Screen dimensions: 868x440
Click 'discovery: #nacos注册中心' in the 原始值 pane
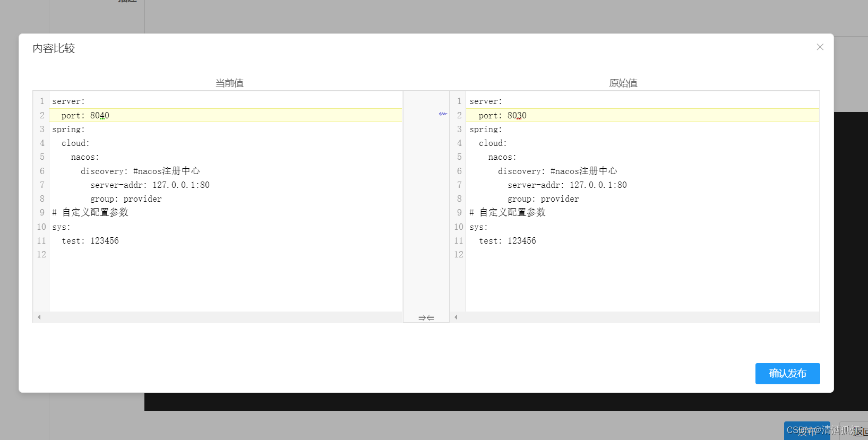click(557, 171)
